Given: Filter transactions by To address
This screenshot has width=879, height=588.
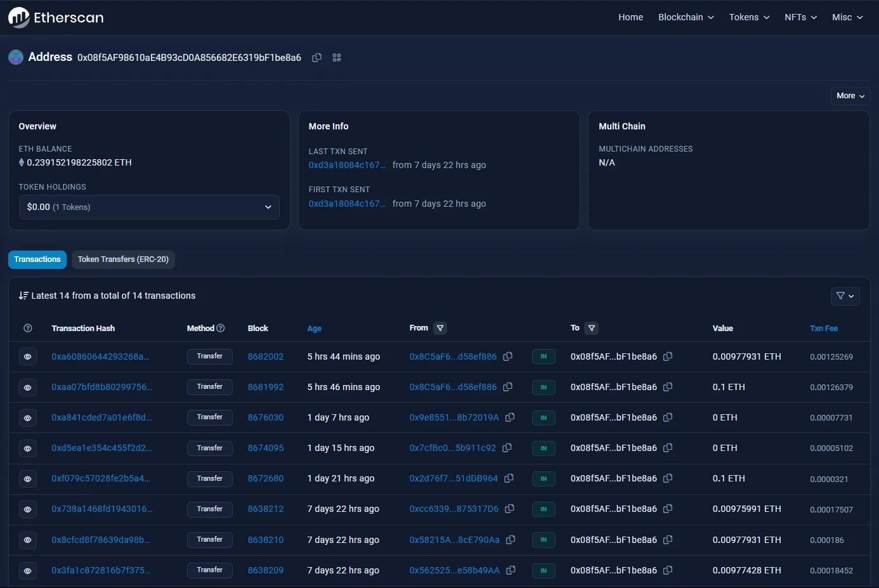Looking at the screenshot, I should (x=591, y=328).
